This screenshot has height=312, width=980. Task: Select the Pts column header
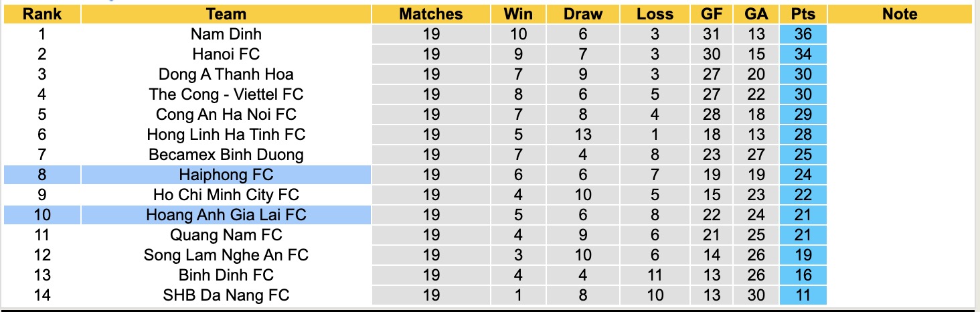click(803, 14)
